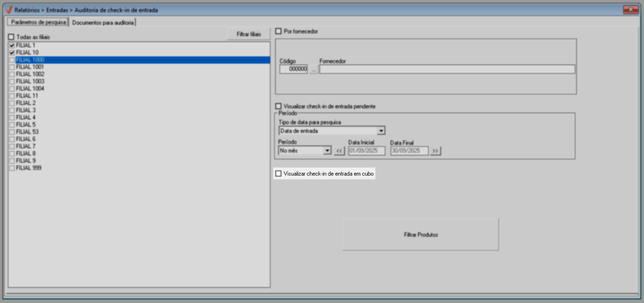Enable Visualizar check-in de entrada em cubo
Image resolution: width=644 pixels, height=303 pixels.
[x=278, y=174]
